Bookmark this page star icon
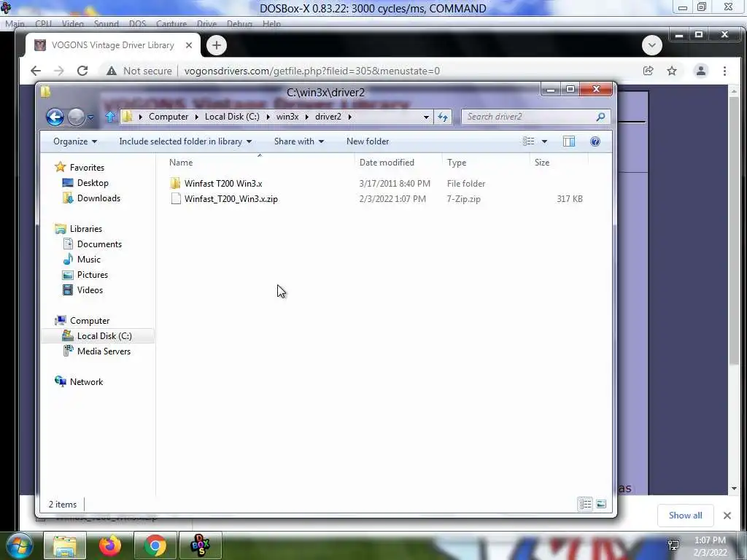Viewport: 747px width, 560px height. click(x=672, y=71)
